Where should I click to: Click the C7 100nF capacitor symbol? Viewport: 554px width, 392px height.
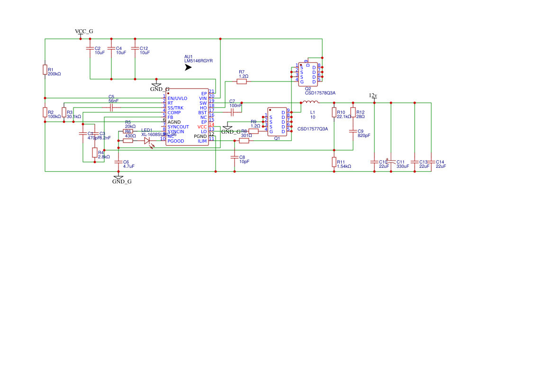point(232,112)
